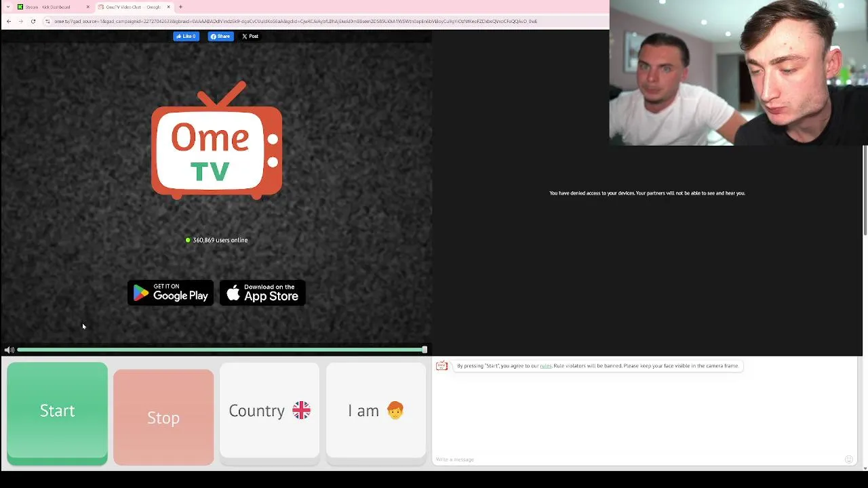Image resolution: width=868 pixels, height=488 pixels.
Task: Close the OmeTV Video Chat tab
Action: [x=168, y=7]
